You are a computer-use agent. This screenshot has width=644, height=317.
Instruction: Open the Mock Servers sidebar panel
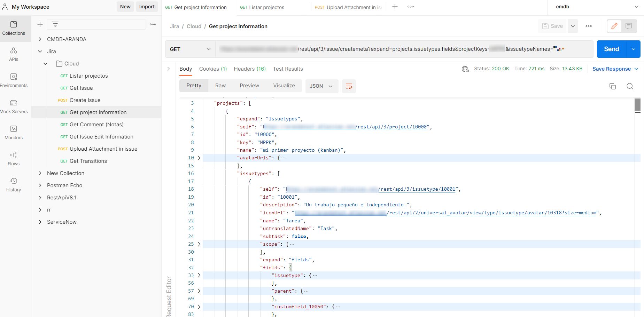coord(14,107)
